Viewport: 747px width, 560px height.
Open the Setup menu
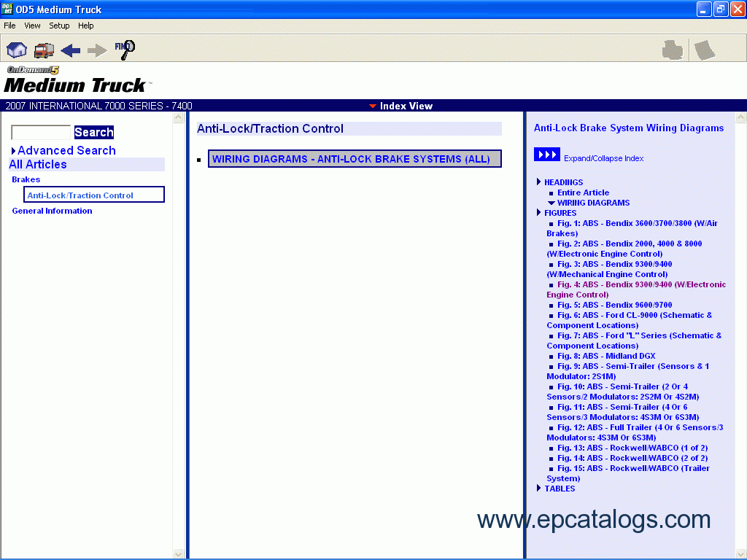click(59, 26)
